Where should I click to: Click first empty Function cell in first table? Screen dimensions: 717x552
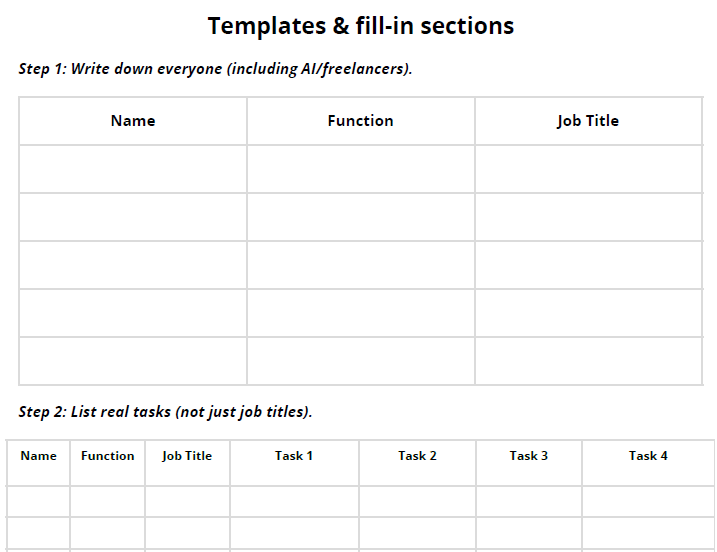click(360, 169)
